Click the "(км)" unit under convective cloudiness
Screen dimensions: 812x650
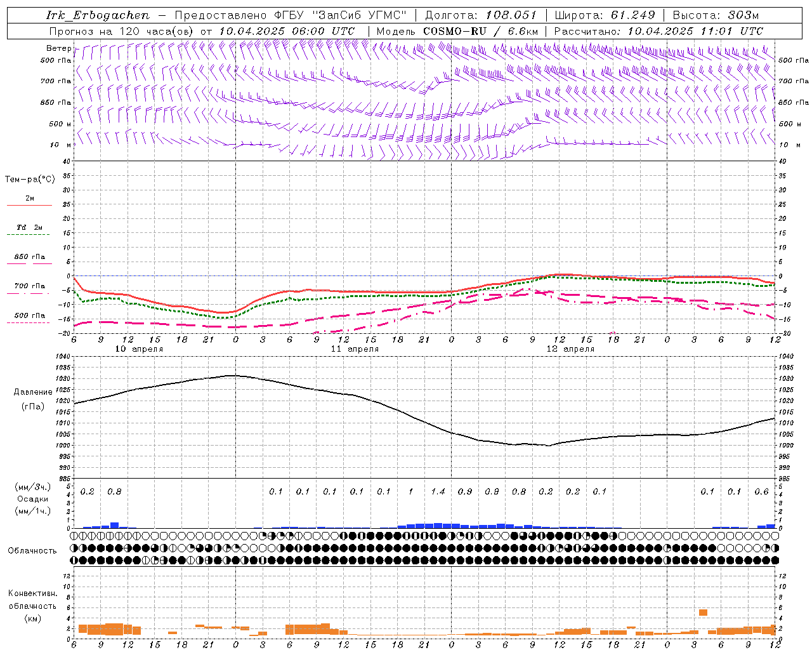(33, 618)
